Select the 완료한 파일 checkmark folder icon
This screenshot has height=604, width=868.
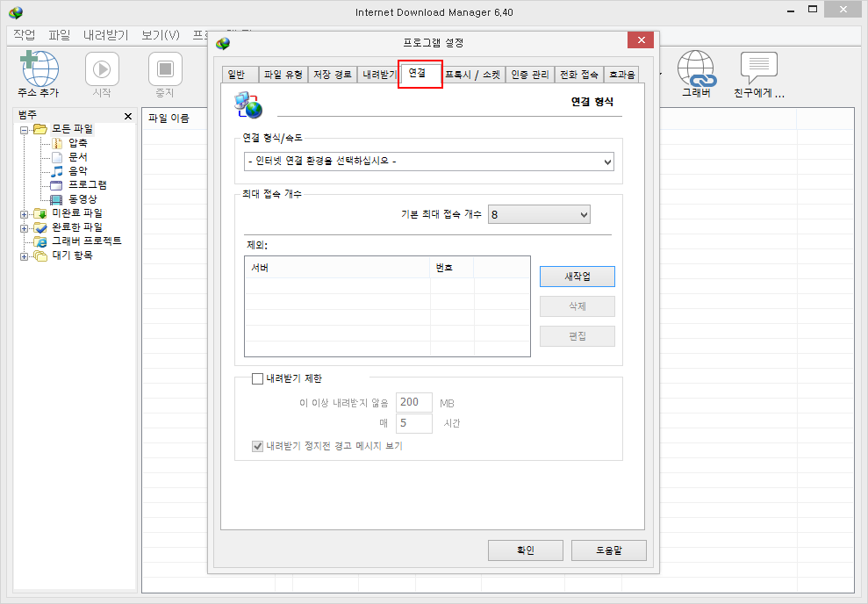39,227
